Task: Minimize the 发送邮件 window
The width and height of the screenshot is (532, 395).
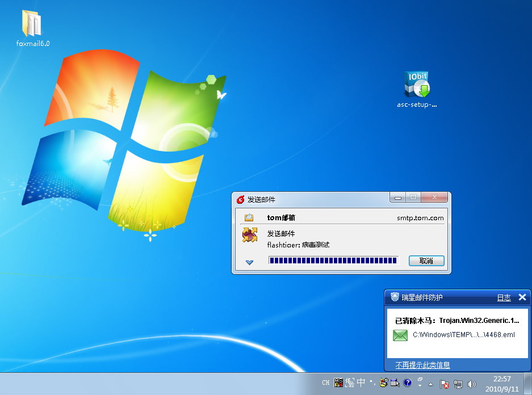Action: coord(398,197)
